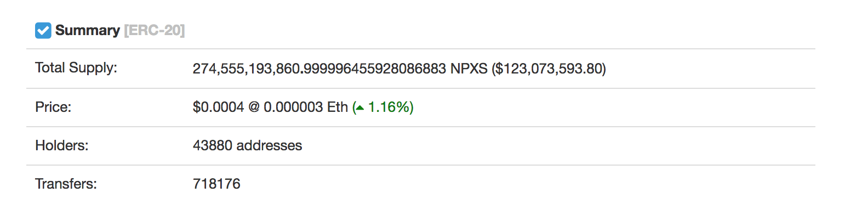The height and width of the screenshot is (215, 868).
Task: Click the @ symbol in price row
Action: tap(254, 107)
